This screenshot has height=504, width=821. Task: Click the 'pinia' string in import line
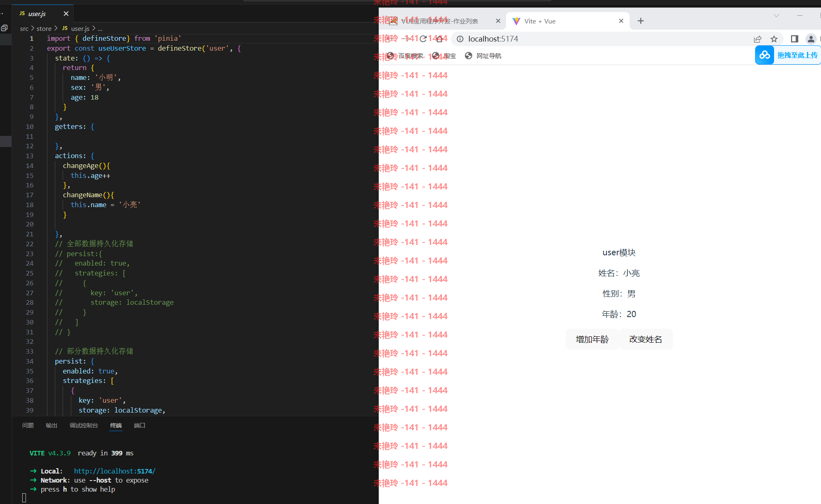click(168, 38)
